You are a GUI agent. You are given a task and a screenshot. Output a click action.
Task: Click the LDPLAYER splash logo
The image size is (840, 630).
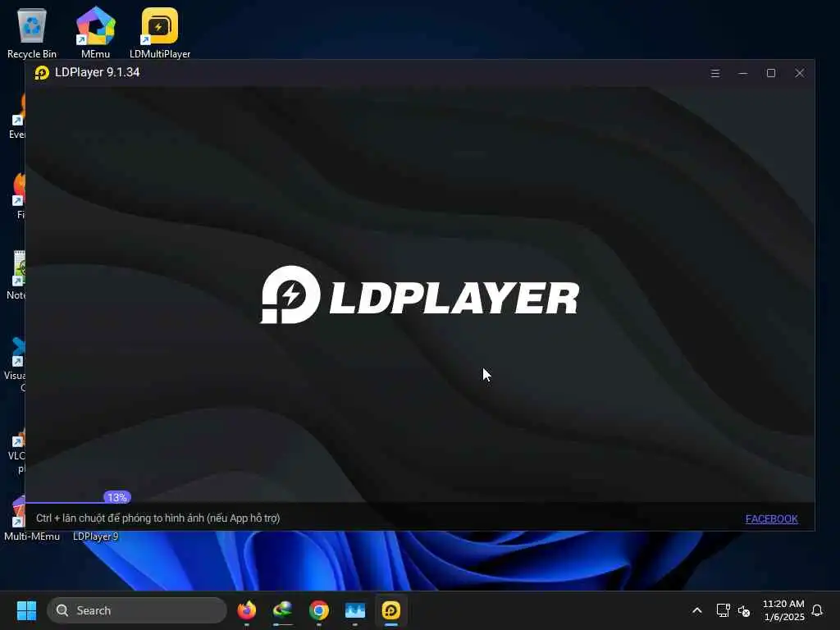pyautogui.click(x=419, y=294)
